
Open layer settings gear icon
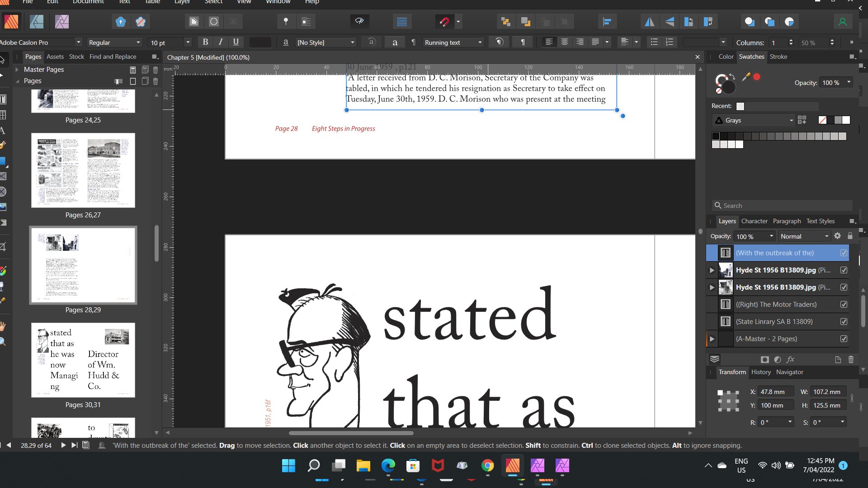pos(837,236)
